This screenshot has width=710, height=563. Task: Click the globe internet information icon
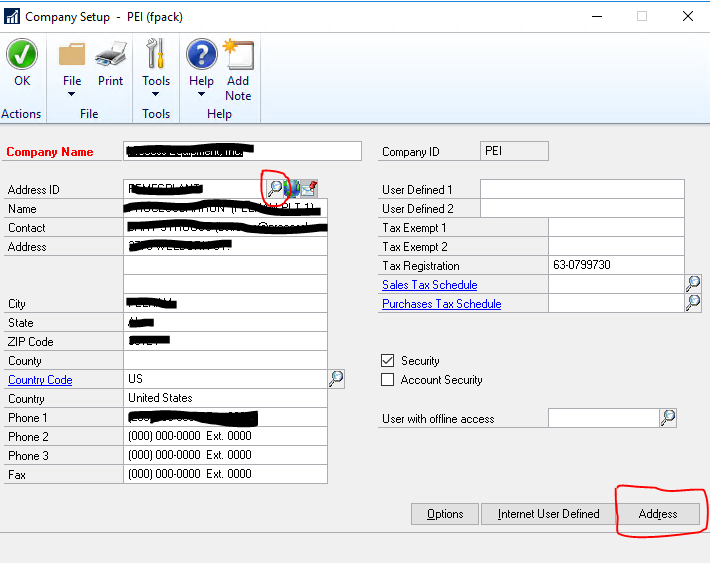point(292,188)
